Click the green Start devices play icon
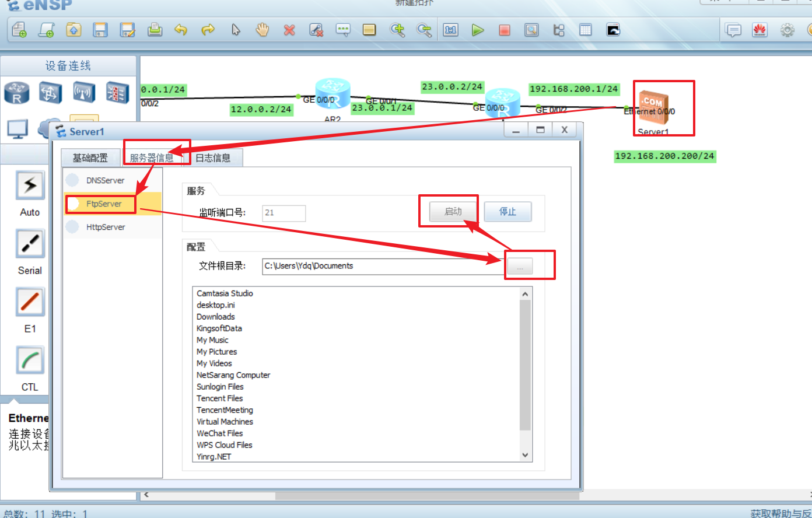The height and width of the screenshot is (518, 812). coord(478,30)
